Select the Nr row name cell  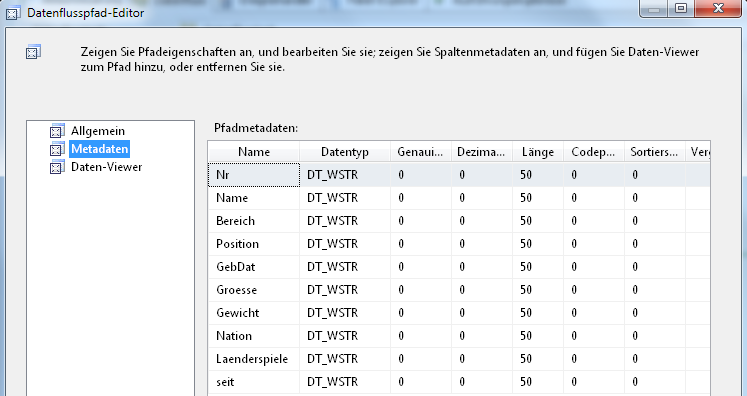tap(254, 175)
